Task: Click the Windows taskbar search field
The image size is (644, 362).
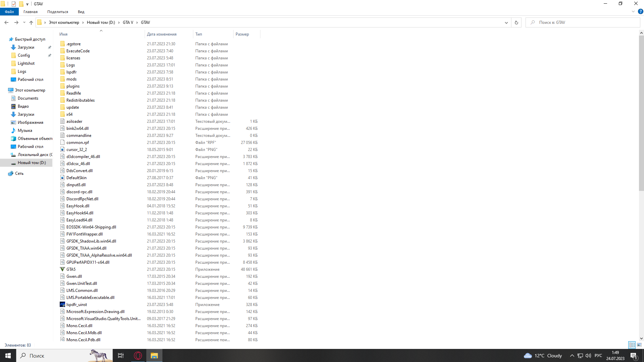Action: coord(64,356)
